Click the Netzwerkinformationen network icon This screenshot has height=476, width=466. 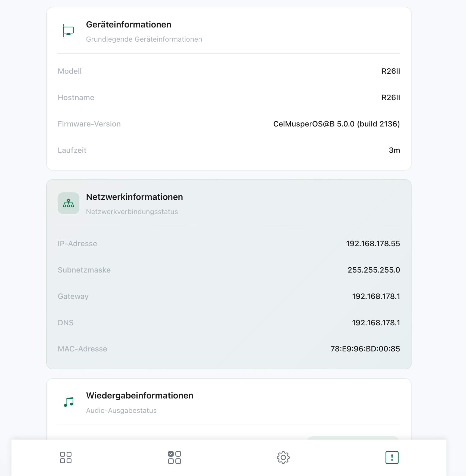[69, 203]
